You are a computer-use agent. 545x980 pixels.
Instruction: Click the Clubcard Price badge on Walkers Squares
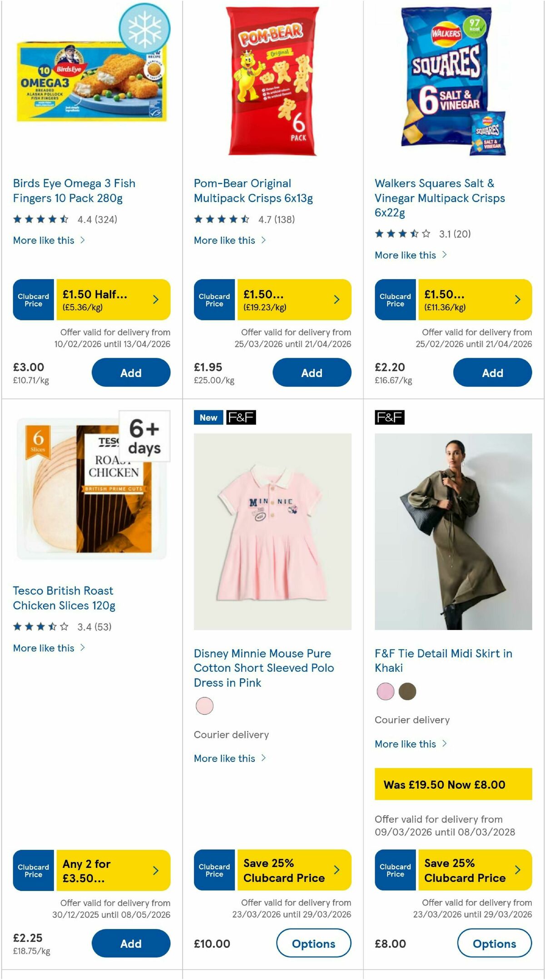pos(395,300)
